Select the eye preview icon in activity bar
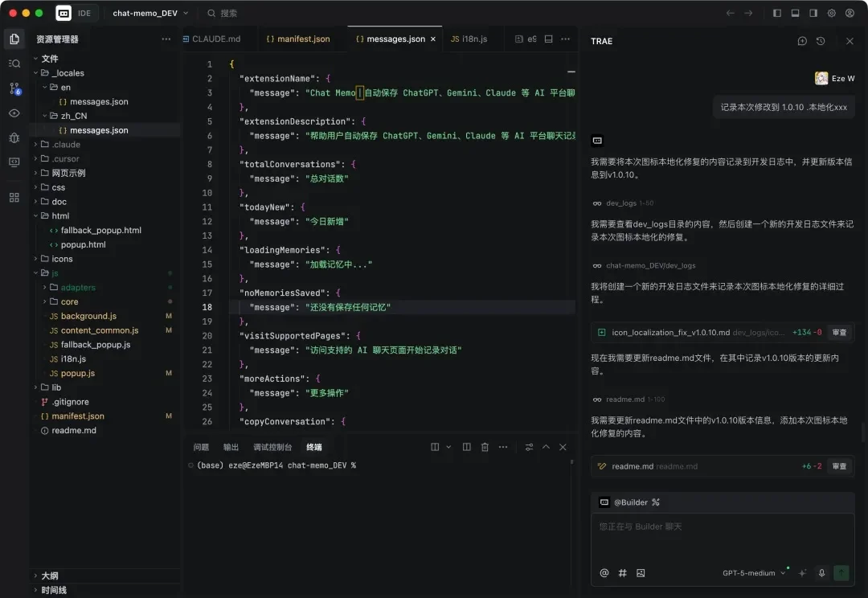 tap(13, 112)
